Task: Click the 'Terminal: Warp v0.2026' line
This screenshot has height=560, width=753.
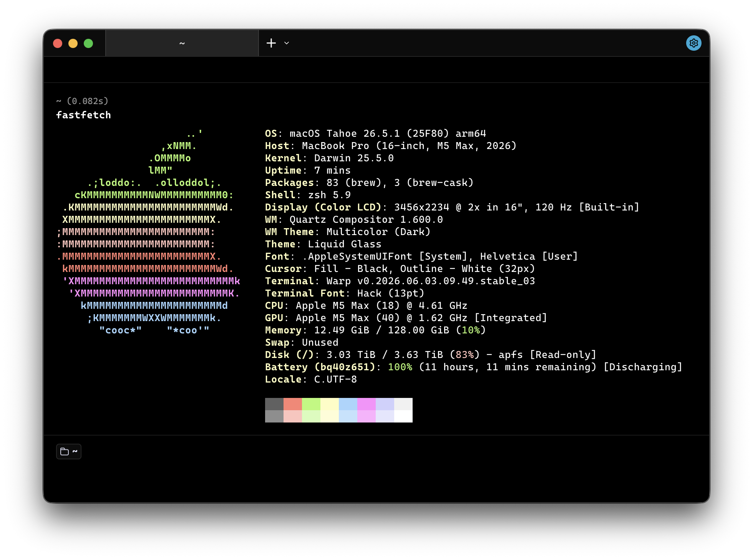Action: coord(400,281)
